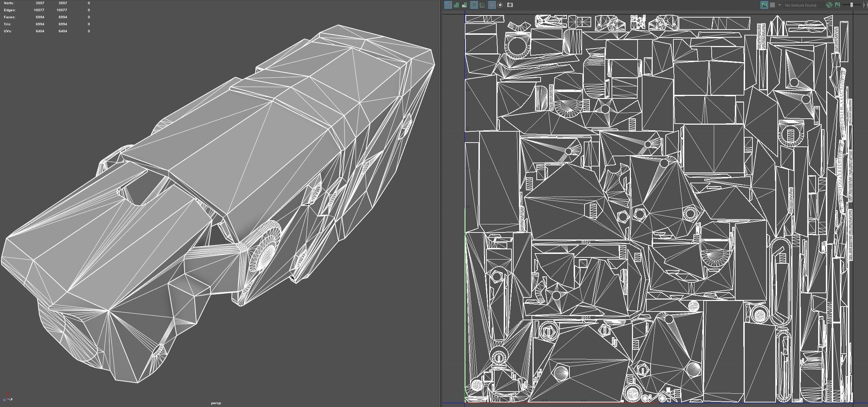Viewport: 868px width, 407px height.
Task: Toggle the RGB channels display icon
Action: click(829, 5)
